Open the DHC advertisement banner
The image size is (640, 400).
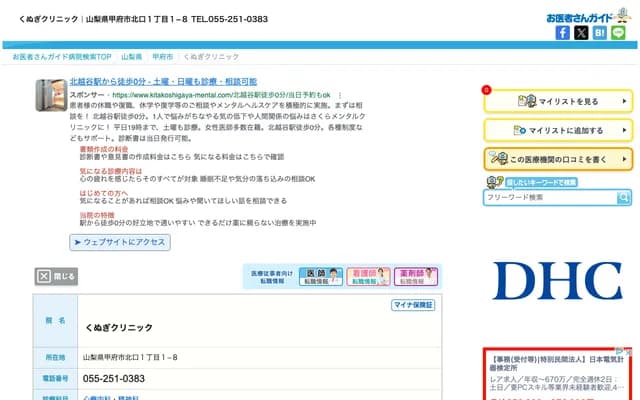[558, 281]
